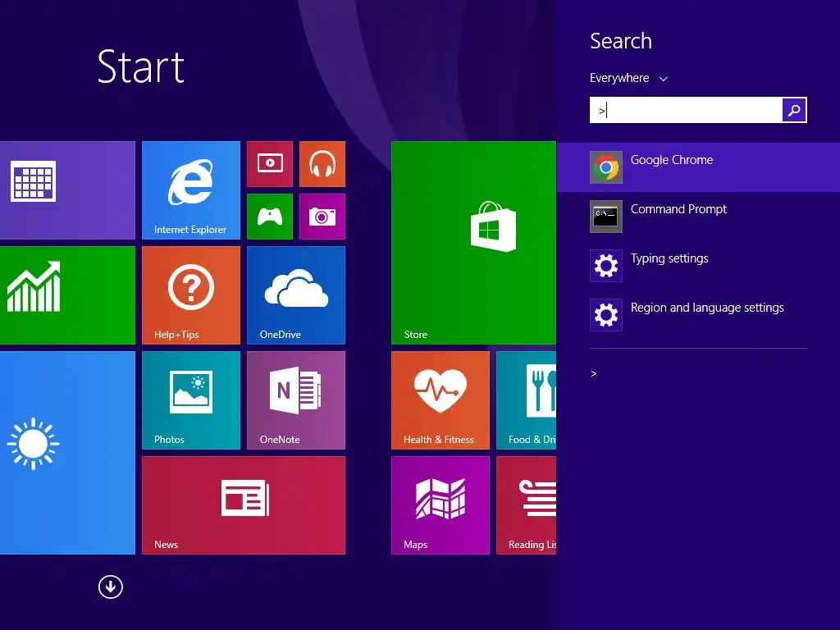Open the Store tile
Viewport: 840px width, 630px height.
pyautogui.click(x=473, y=243)
